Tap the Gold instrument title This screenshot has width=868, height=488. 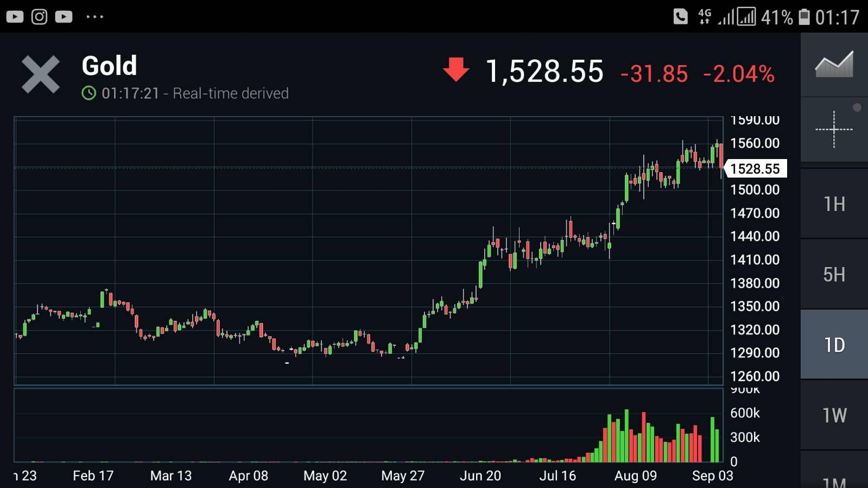(x=109, y=66)
